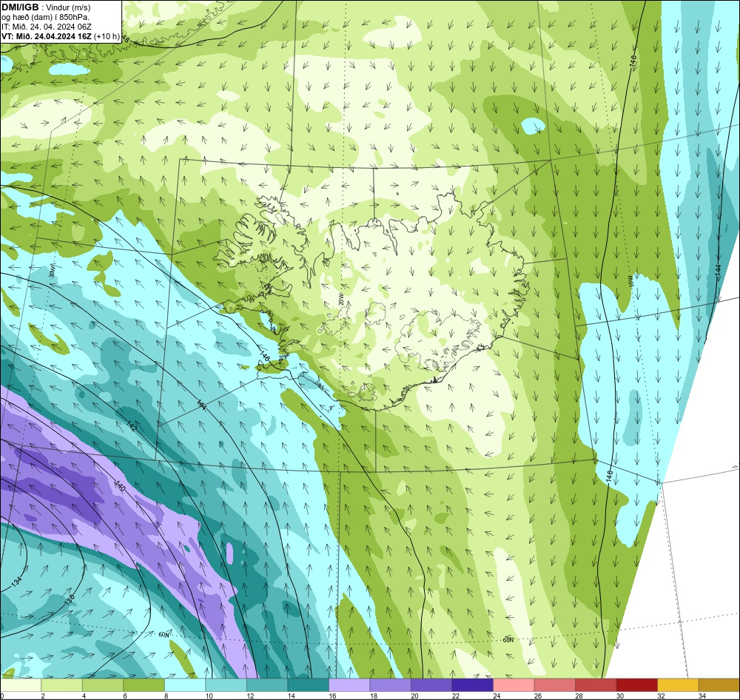Click the 'og hæð (dam) í 850hPa.' line
740x700 pixels.
46,17
